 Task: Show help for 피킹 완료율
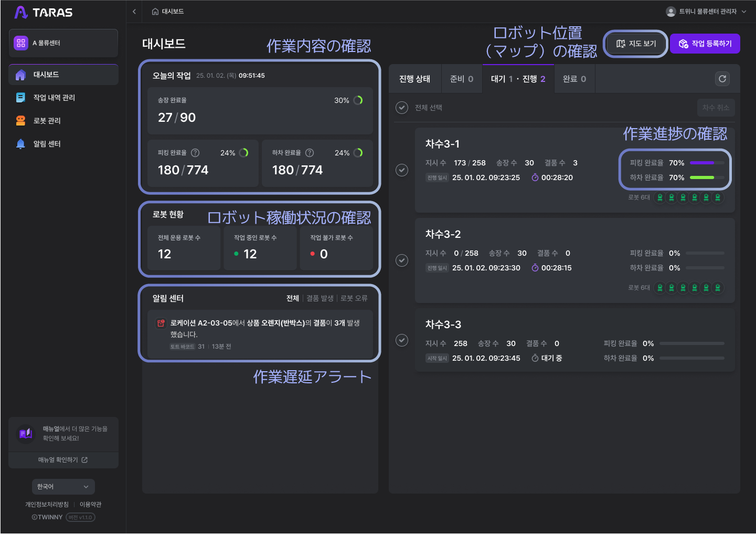click(x=195, y=153)
